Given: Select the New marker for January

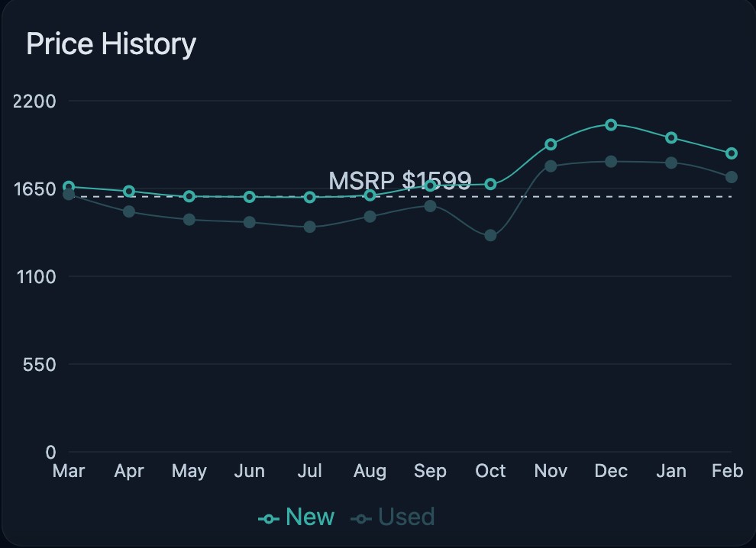Looking at the screenshot, I should click(671, 138).
